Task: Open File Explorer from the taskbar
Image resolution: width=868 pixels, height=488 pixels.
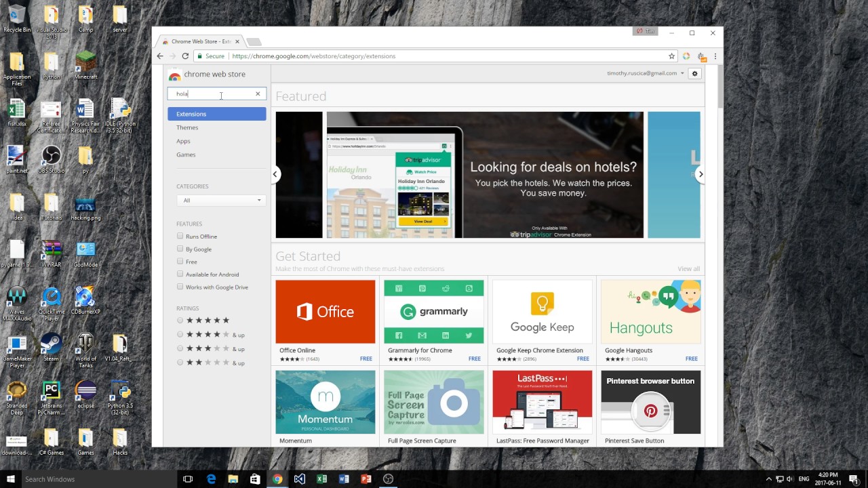Action: [x=233, y=479]
